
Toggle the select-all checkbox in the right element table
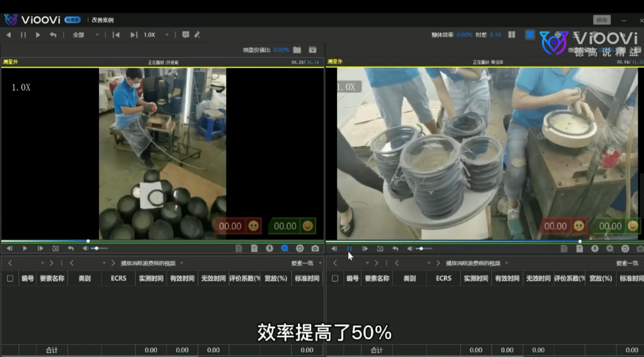[335, 278]
